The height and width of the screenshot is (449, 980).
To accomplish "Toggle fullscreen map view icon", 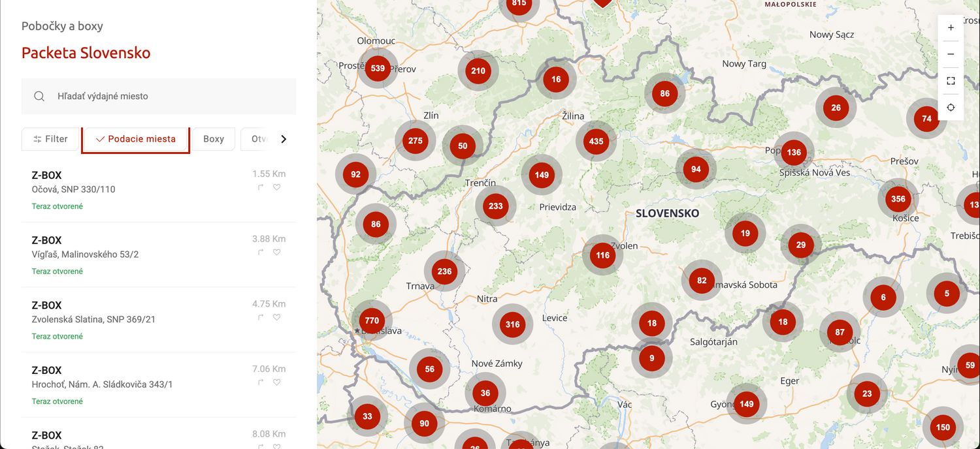I will click(x=951, y=81).
